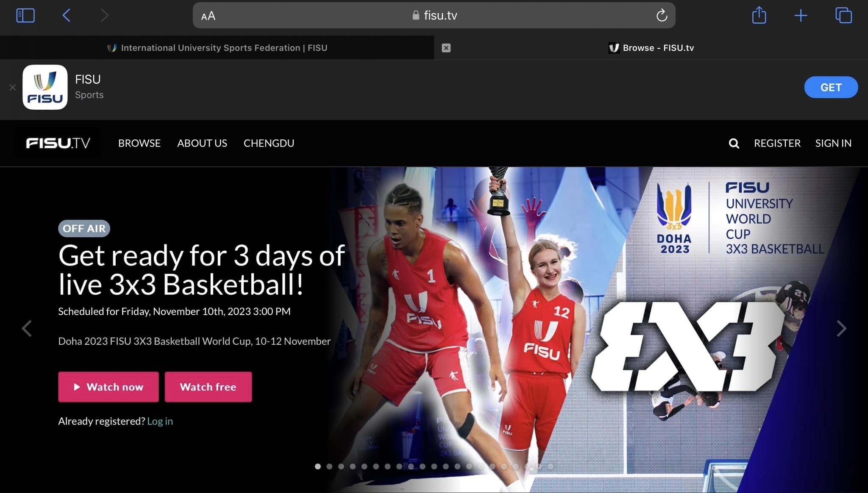The height and width of the screenshot is (493, 868).
Task: Click the REGISTER link
Action: 777,143
